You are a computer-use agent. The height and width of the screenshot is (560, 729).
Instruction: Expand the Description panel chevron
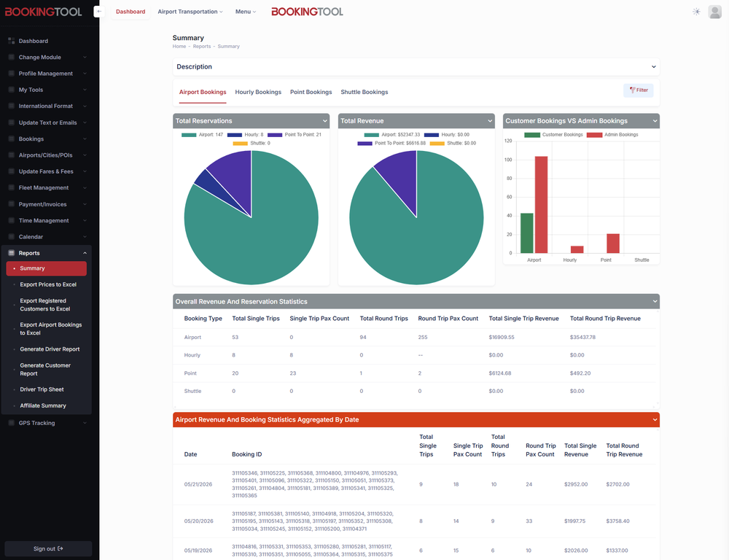tap(654, 67)
